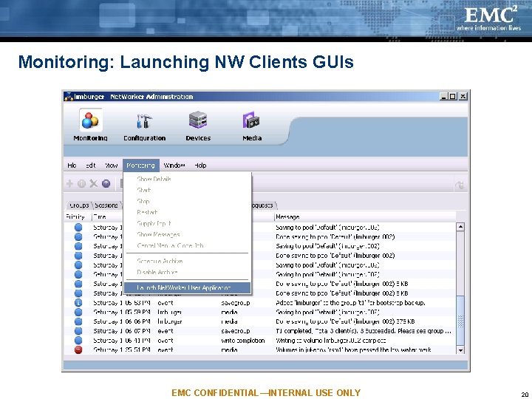Click the log vertical scrollbar thumb

460,321
